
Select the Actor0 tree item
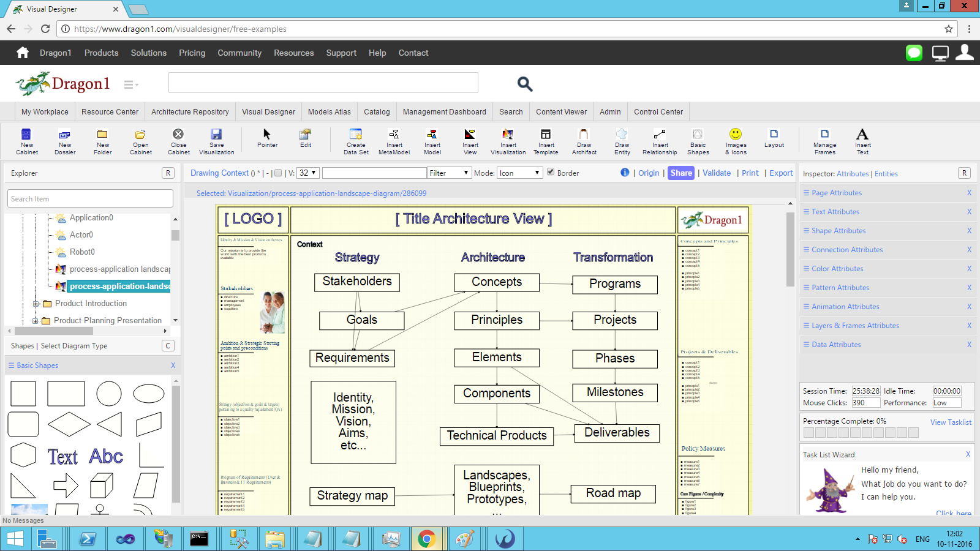click(x=81, y=235)
